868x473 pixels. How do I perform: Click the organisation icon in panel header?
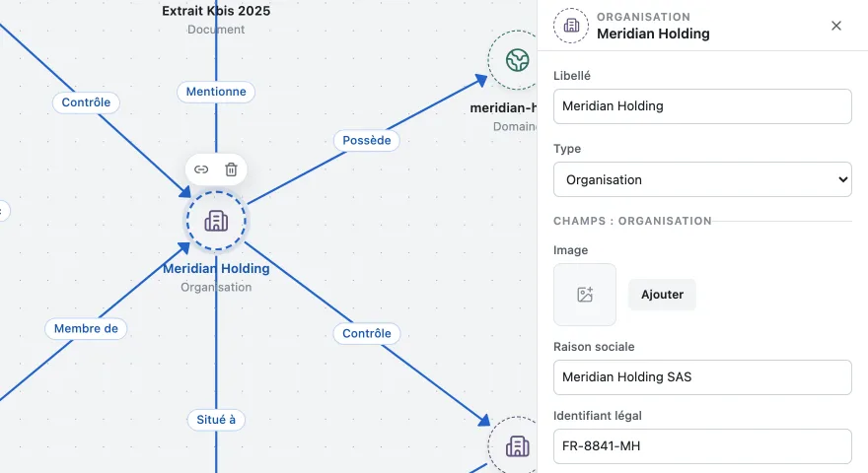[x=571, y=26]
